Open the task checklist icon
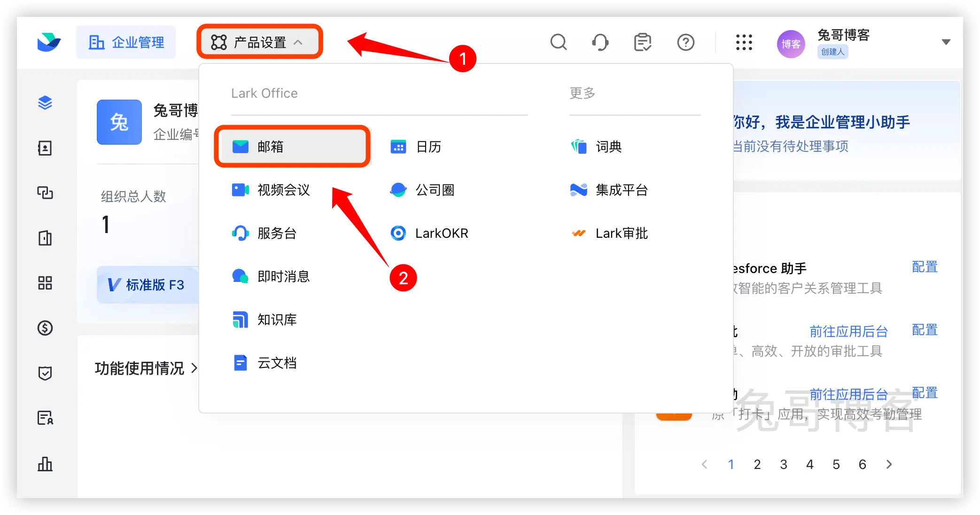The height and width of the screenshot is (515, 980). point(642,42)
